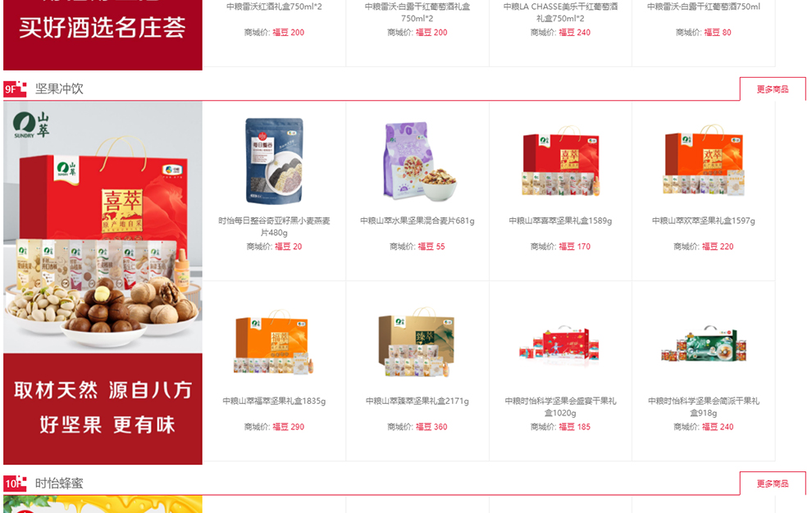View the orange 欢萃坚果礼盒 product image

(x=704, y=161)
